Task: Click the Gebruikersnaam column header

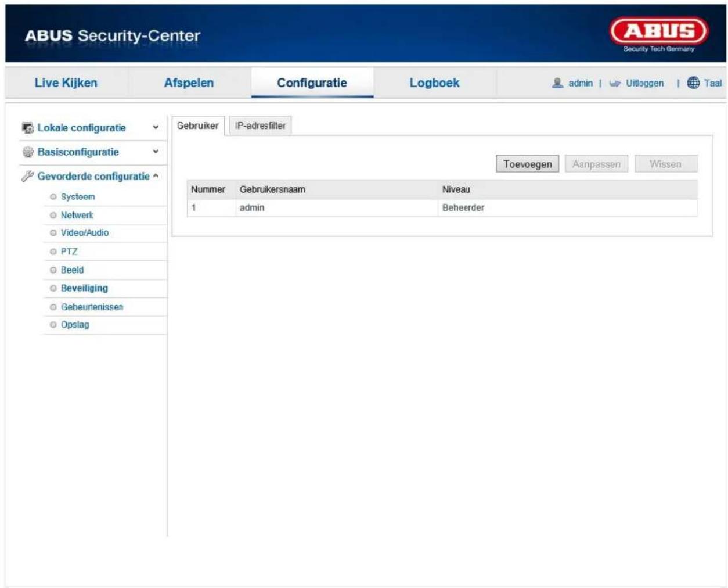Action: pos(272,189)
